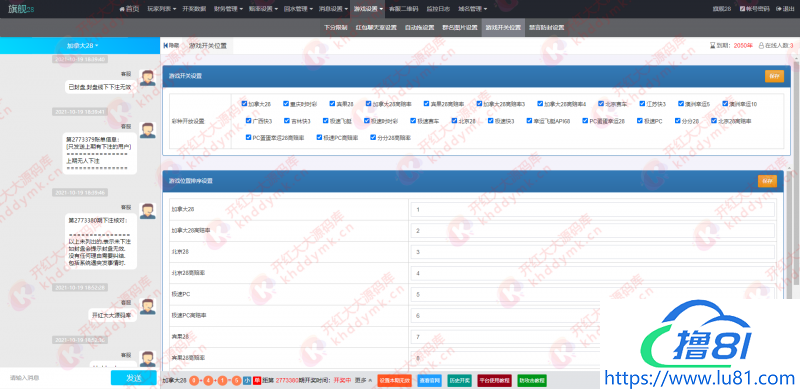Switch to the 下分限制 sub-tab
Screen dimensions: 800x389
pyautogui.click(x=336, y=28)
